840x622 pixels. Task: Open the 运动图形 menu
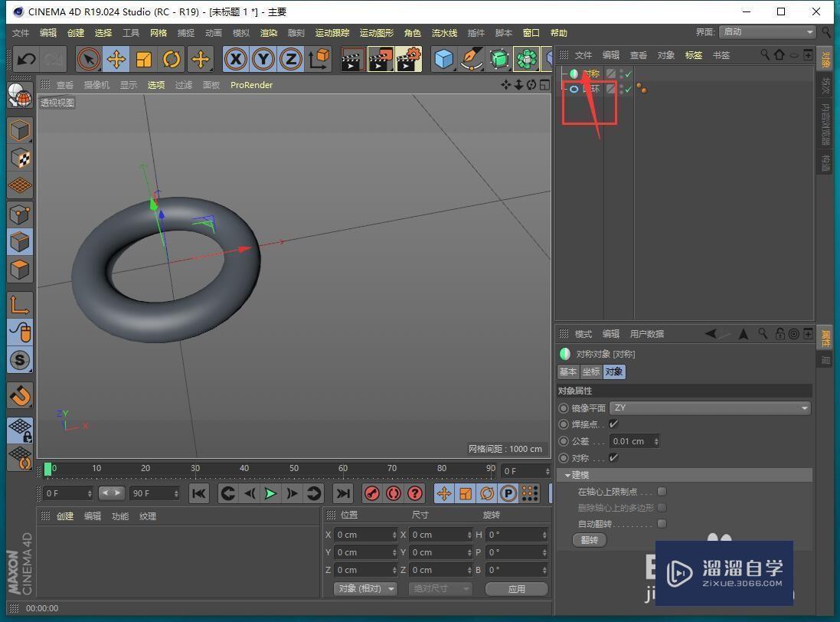tap(377, 33)
